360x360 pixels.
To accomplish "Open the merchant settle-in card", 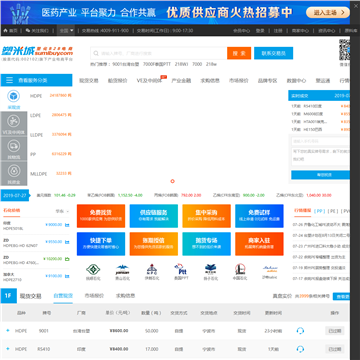I will click(x=259, y=244).
